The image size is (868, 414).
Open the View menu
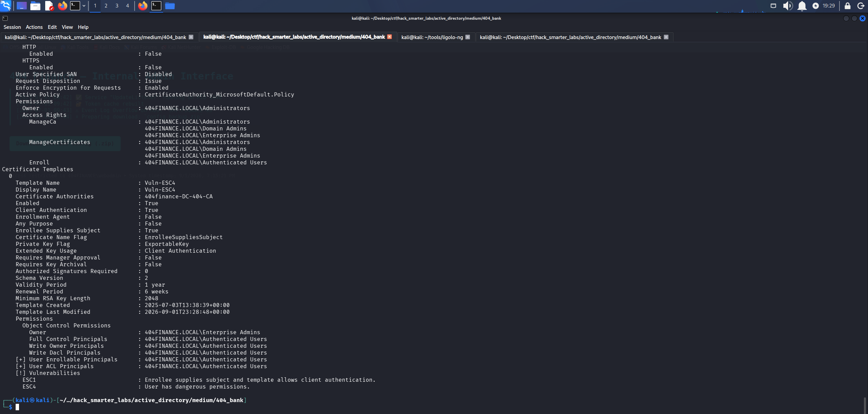[x=67, y=27]
